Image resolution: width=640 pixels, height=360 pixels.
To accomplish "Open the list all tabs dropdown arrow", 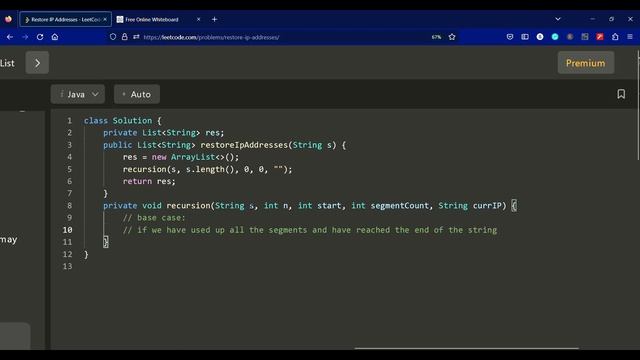I will click(558, 19).
